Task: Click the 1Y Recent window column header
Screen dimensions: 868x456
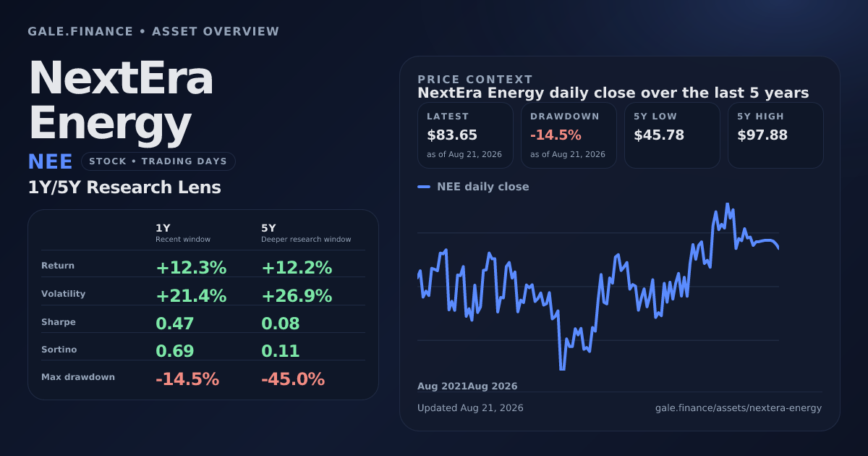Action: (183, 233)
